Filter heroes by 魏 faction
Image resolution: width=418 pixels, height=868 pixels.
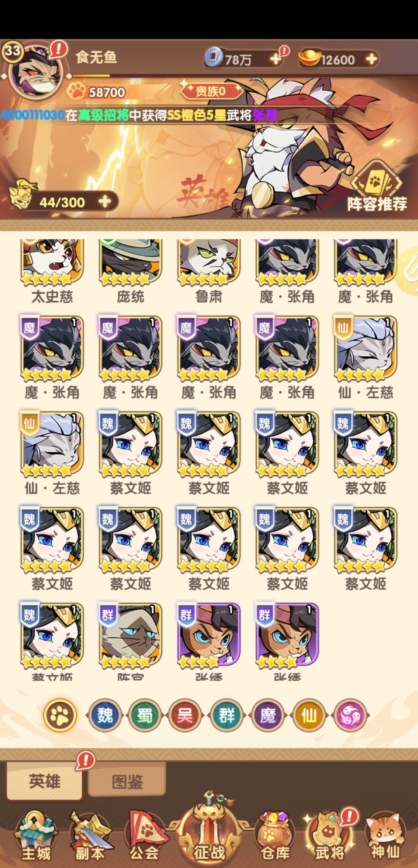105,715
